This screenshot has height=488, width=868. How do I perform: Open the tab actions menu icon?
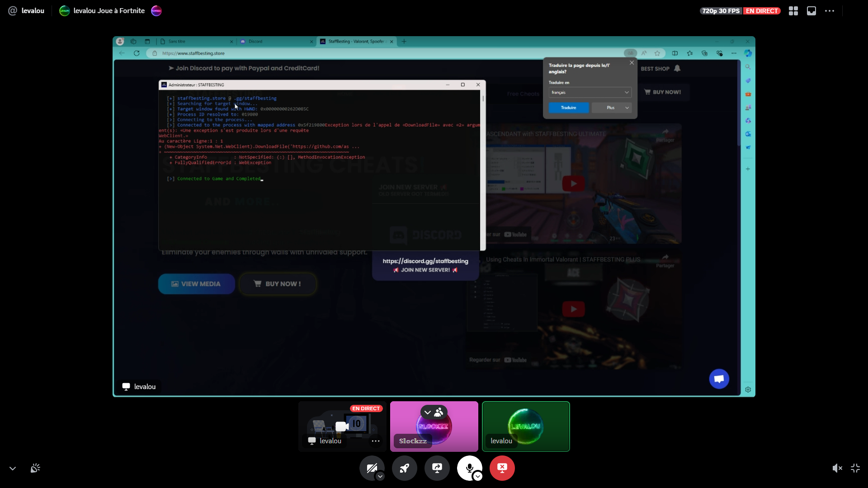click(147, 42)
